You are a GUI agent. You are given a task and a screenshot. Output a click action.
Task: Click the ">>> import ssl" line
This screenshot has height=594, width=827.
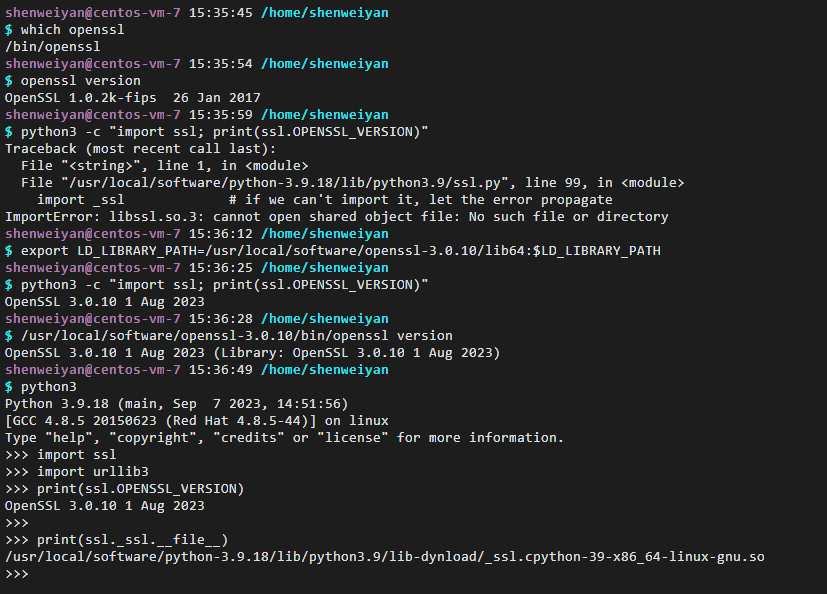pyautogui.click(x=61, y=455)
